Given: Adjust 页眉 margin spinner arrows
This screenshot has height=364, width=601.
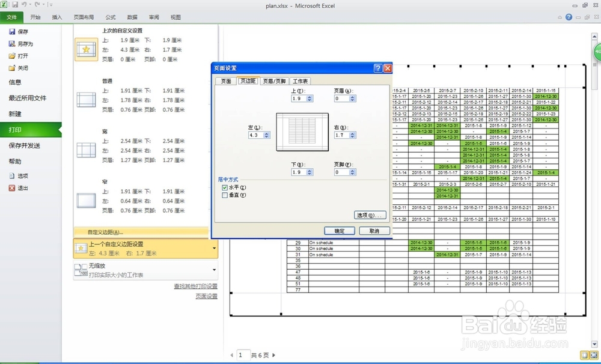Looking at the screenshot, I should pos(353,99).
